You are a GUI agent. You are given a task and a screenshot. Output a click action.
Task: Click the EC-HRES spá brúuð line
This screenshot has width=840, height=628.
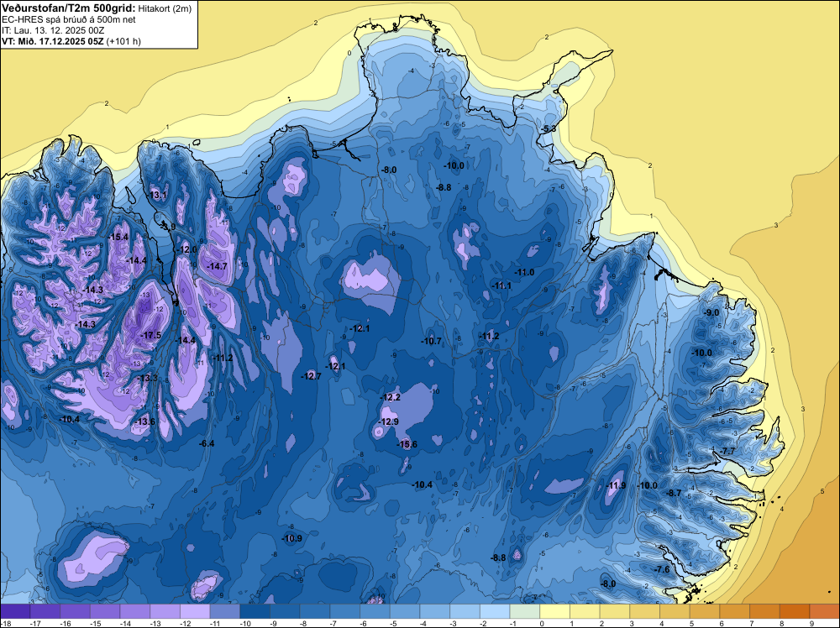[69, 20]
